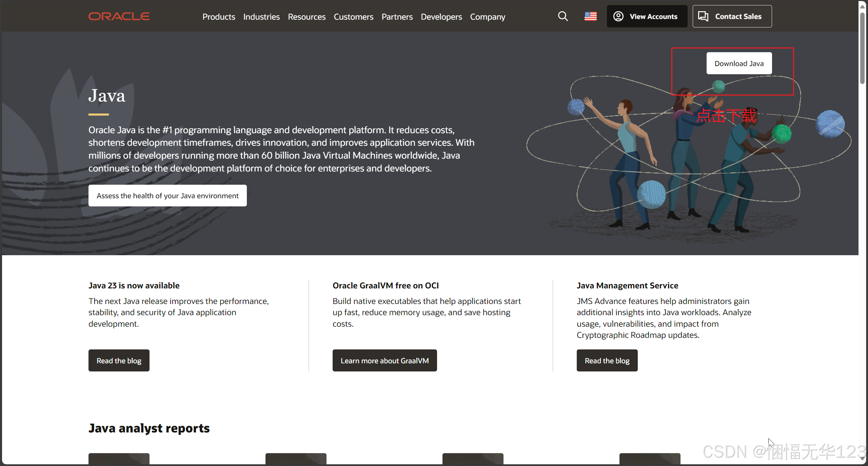
Task: Open the search magnifier icon
Action: [x=563, y=16]
